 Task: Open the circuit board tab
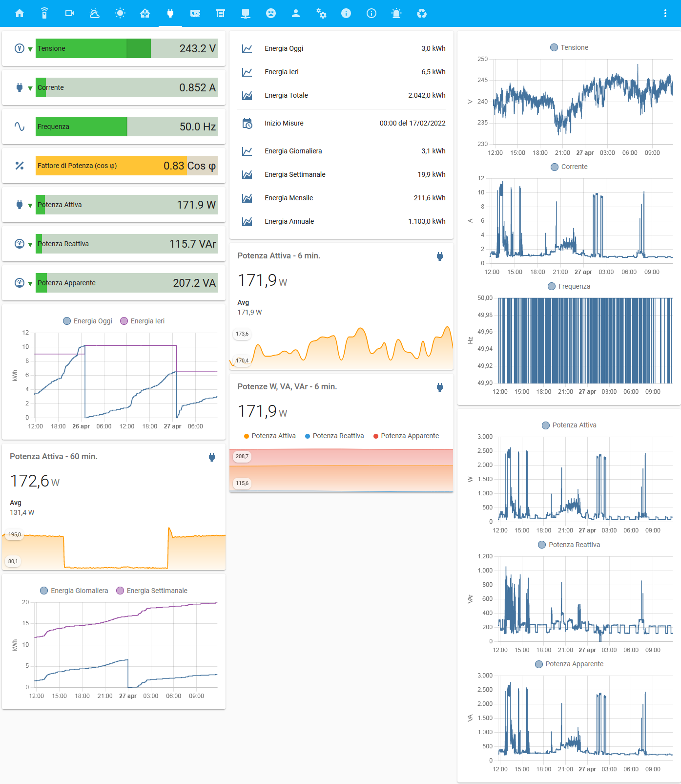[x=195, y=13]
